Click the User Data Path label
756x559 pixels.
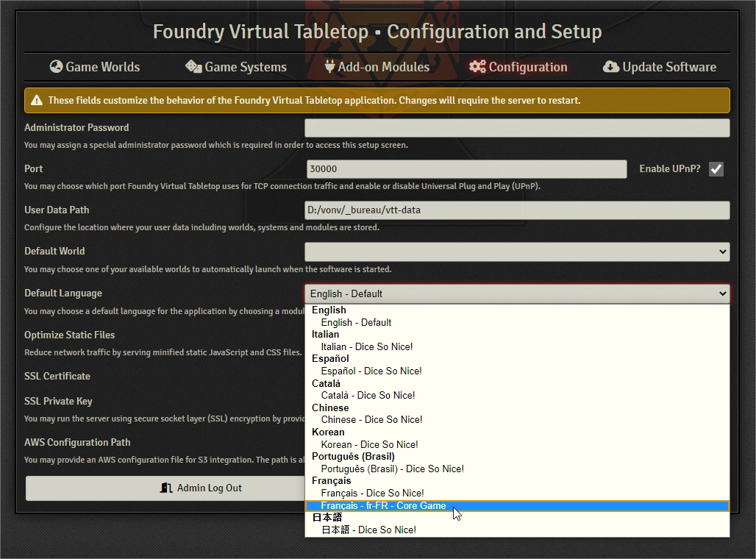(x=57, y=210)
